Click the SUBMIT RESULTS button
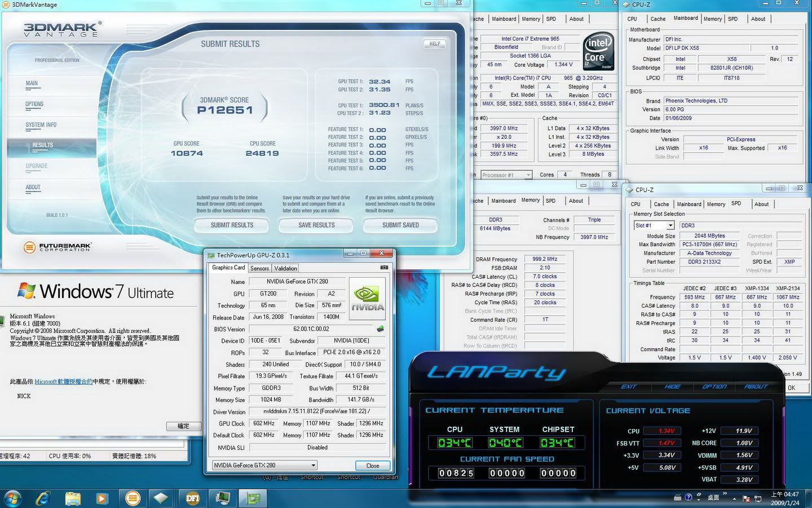The image size is (812, 508). tap(232, 225)
